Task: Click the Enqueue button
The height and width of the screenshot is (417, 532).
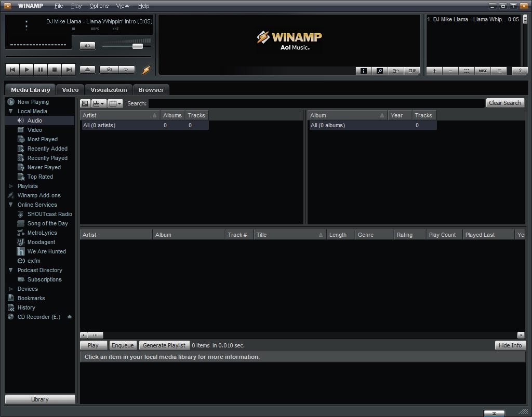Action: (x=123, y=345)
